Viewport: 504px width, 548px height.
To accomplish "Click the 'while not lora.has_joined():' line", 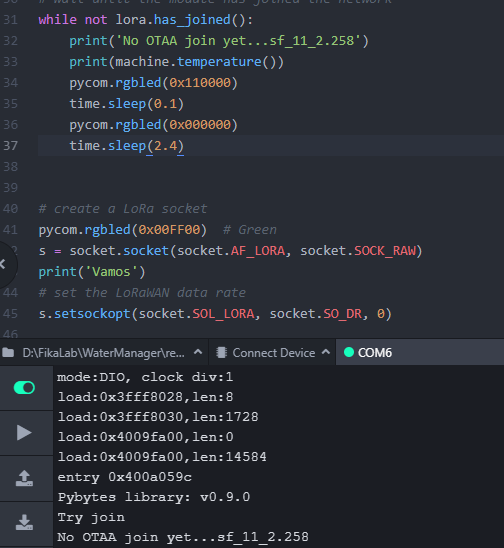I will coord(146,20).
